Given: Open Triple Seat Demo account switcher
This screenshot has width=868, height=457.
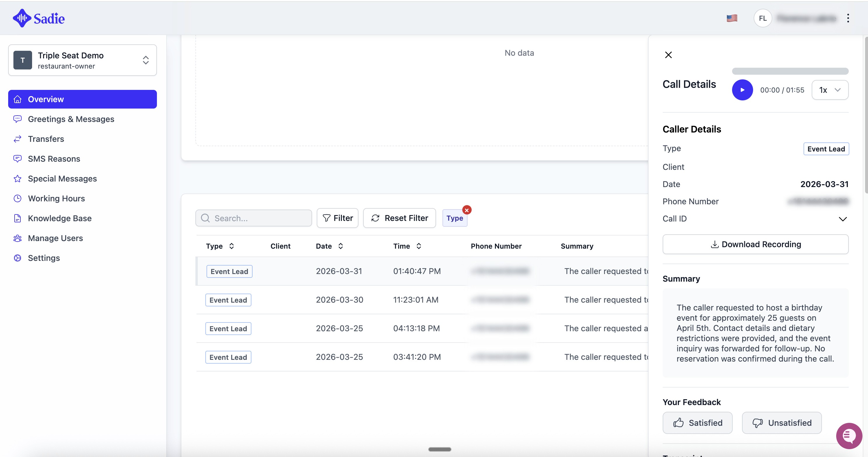Looking at the screenshot, I should pyautogui.click(x=83, y=60).
